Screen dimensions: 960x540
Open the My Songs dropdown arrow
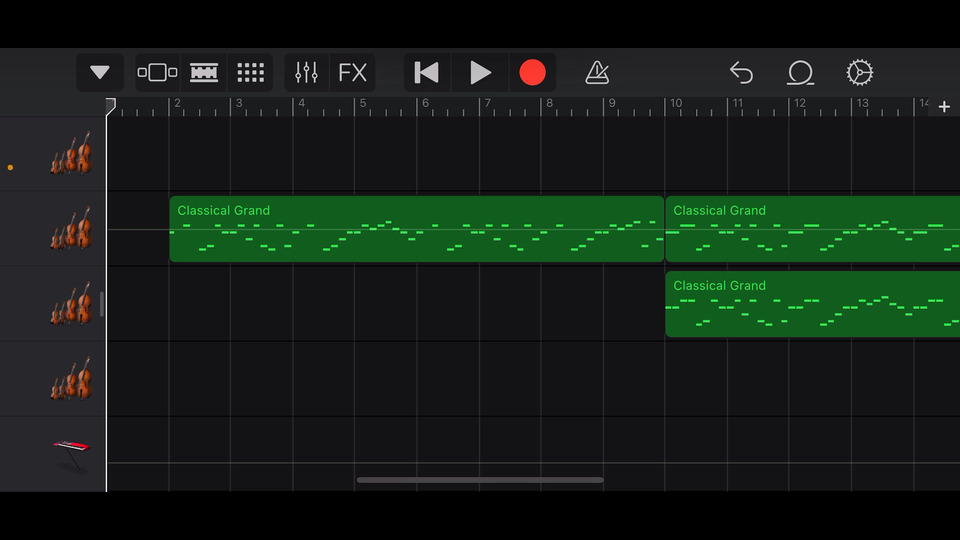(x=100, y=72)
